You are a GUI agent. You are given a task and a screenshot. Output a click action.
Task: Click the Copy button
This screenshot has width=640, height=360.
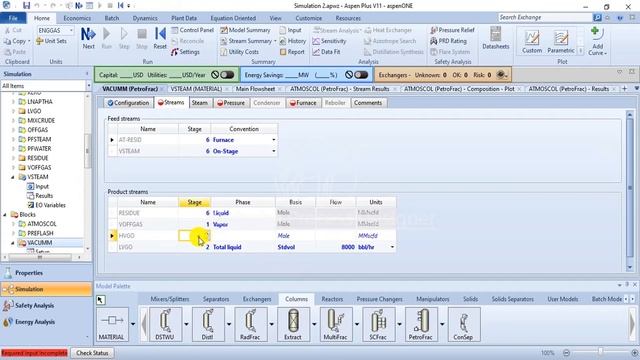(x=16, y=41)
